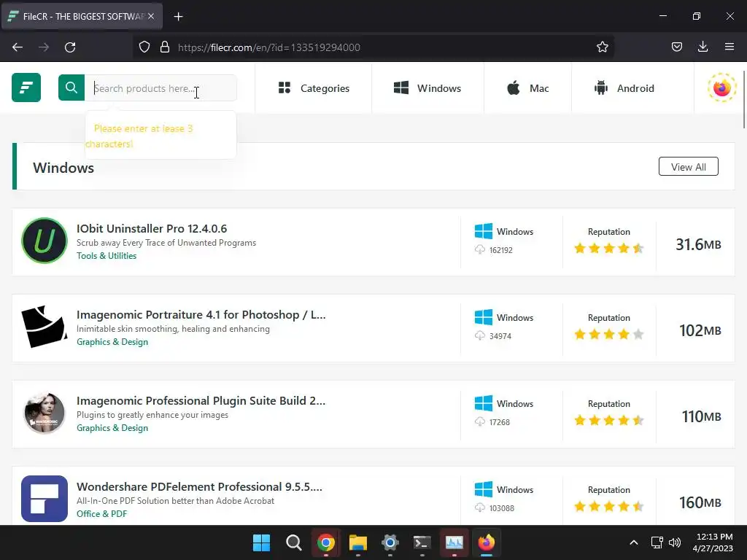Open IObit Uninstaller Pro 12.4.0.6 title
The image size is (747, 560).
(152, 228)
